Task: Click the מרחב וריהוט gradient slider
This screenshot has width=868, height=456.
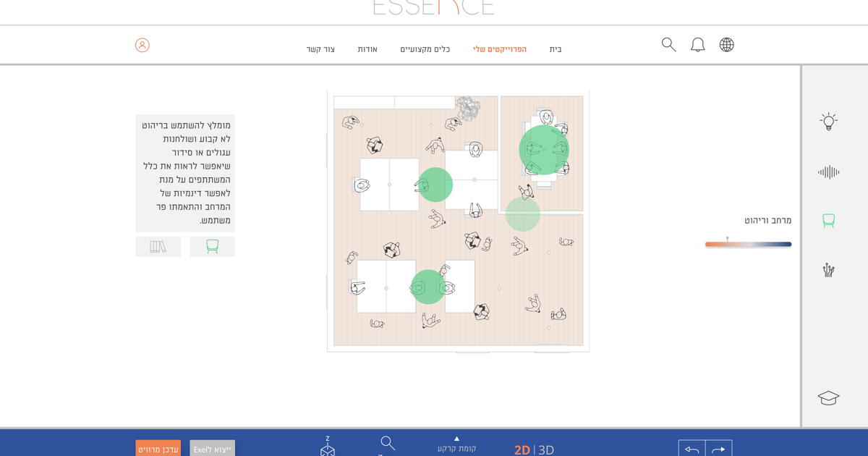Action: click(x=748, y=245)
